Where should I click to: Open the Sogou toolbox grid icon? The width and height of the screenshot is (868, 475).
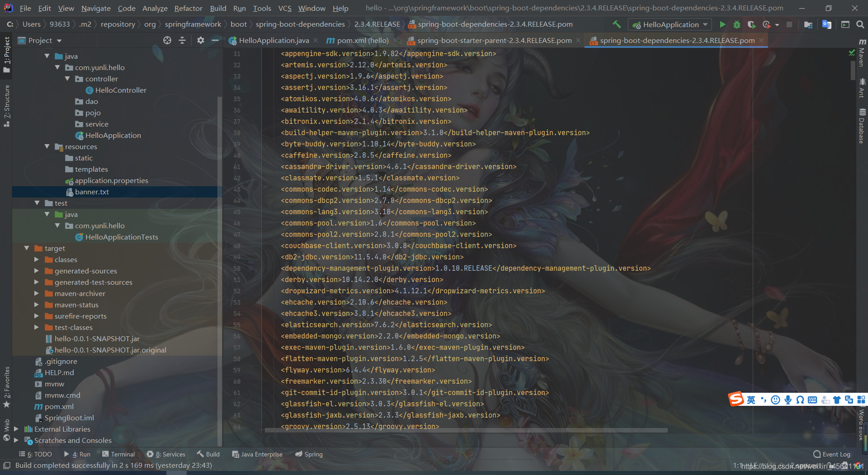click(861, 400)
